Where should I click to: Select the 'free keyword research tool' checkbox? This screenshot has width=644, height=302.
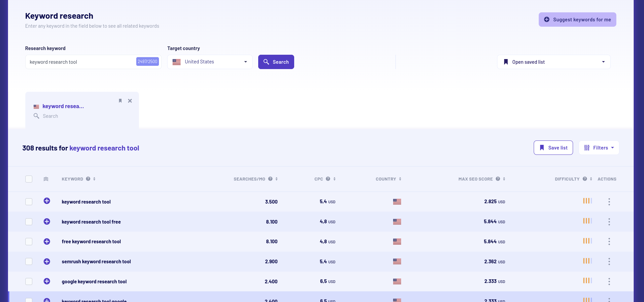click(x=29, y=242)
